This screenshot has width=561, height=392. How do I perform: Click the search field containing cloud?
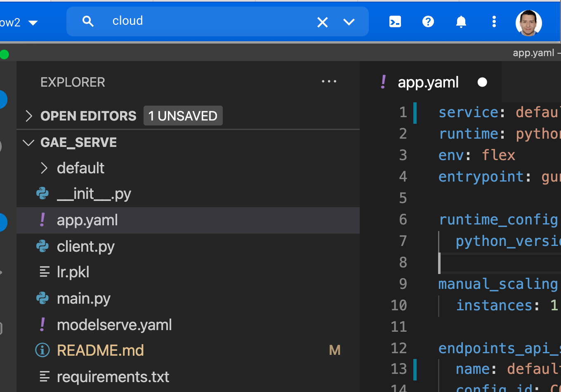(217, 21)
